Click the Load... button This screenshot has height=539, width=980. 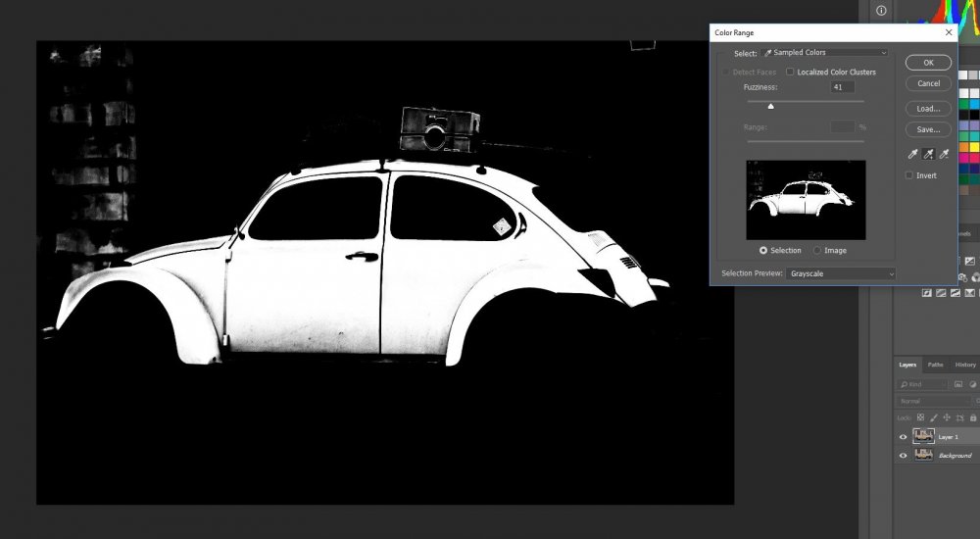[929, 109]
